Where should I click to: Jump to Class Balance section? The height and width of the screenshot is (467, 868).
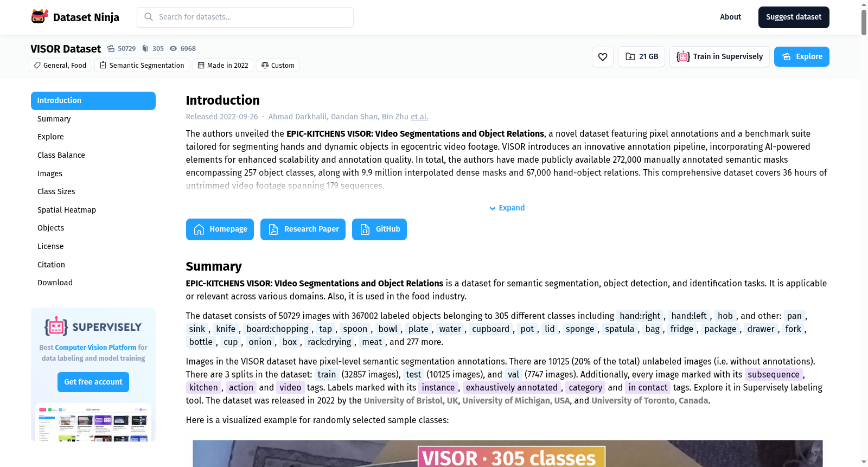pyautogui.click(x=61, y=155)
